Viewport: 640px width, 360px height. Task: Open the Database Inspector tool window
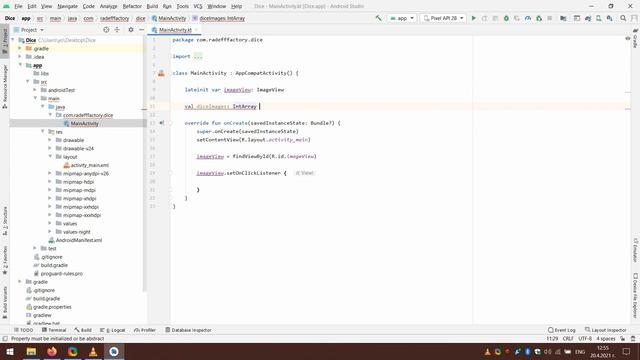pos(188,330)
